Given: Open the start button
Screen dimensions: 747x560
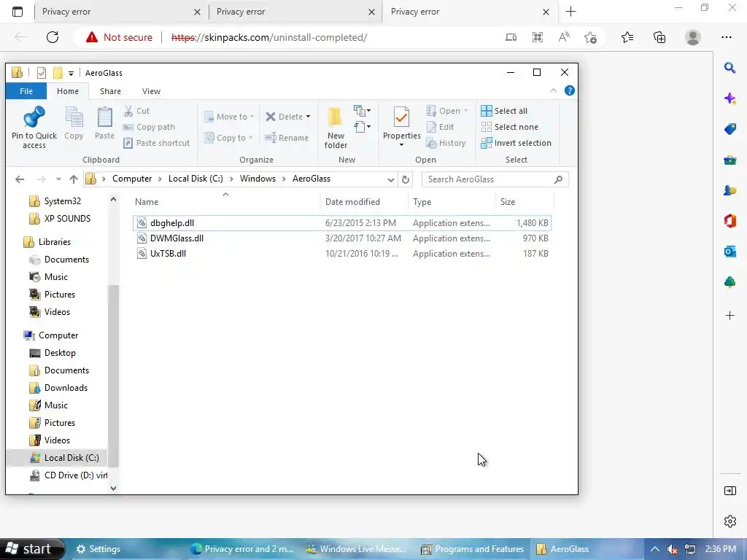Looking at the screenshot, I should pyautogui.click(x=31, y=549).
